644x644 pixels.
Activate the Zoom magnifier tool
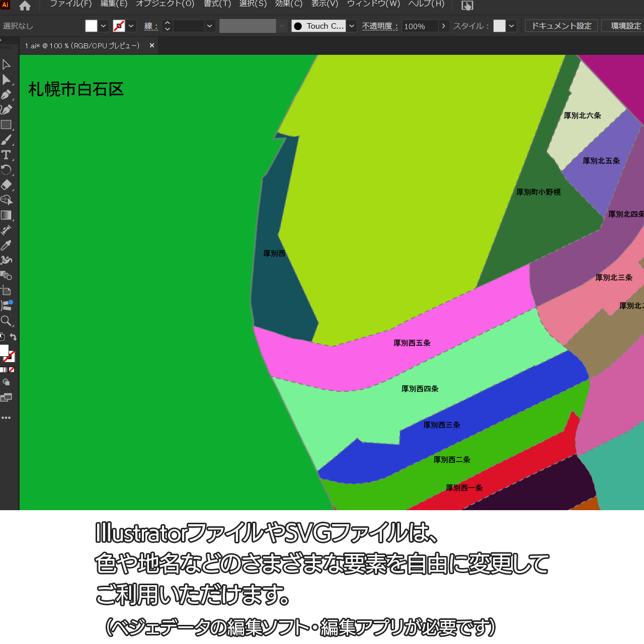click(x=7, y=321)
